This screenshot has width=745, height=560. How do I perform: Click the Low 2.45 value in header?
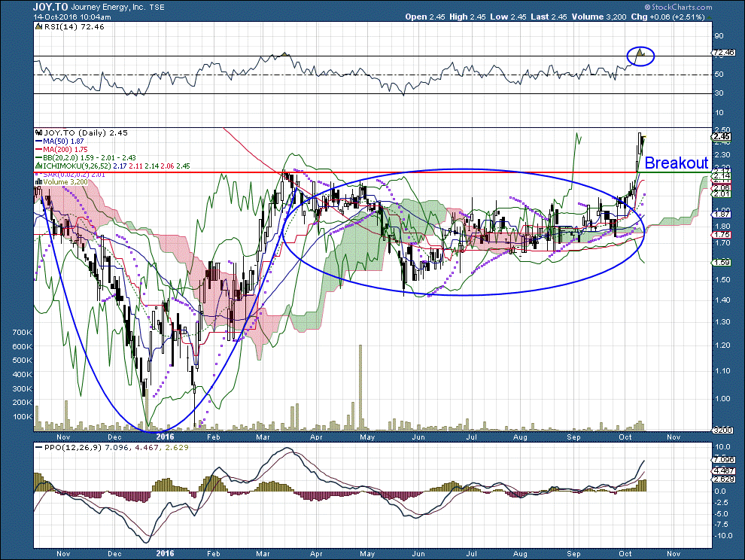point(508,17)
